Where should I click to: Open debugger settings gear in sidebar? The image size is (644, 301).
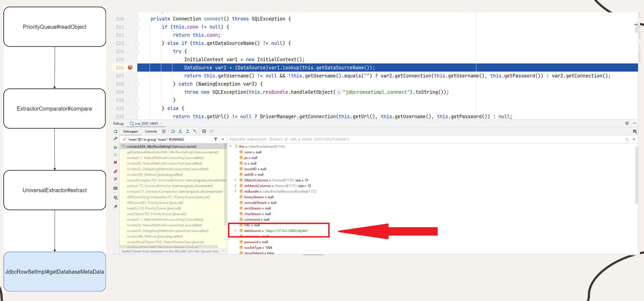(115, 198)
